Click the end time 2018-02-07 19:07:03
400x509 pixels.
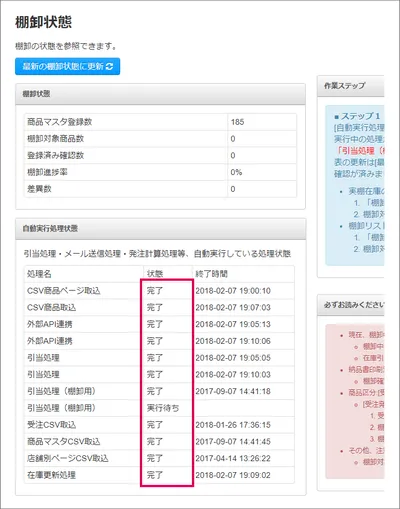[x=233, y=307]
